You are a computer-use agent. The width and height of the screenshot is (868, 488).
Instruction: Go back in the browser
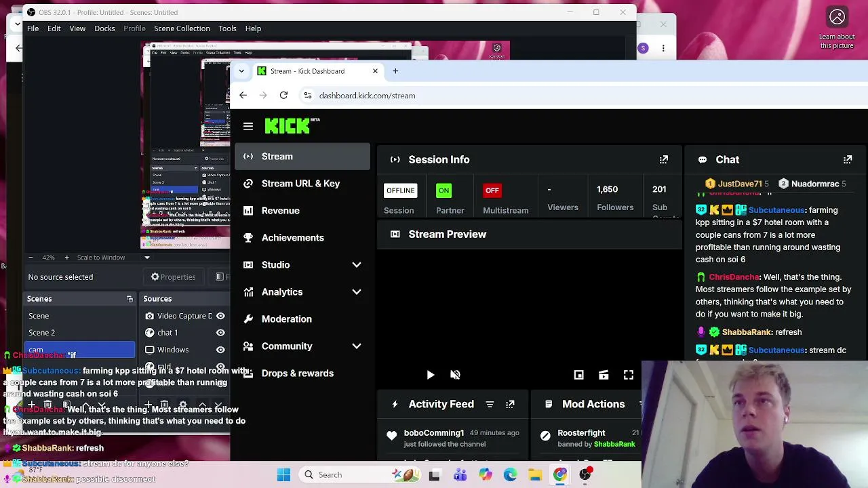coord(243,96)
